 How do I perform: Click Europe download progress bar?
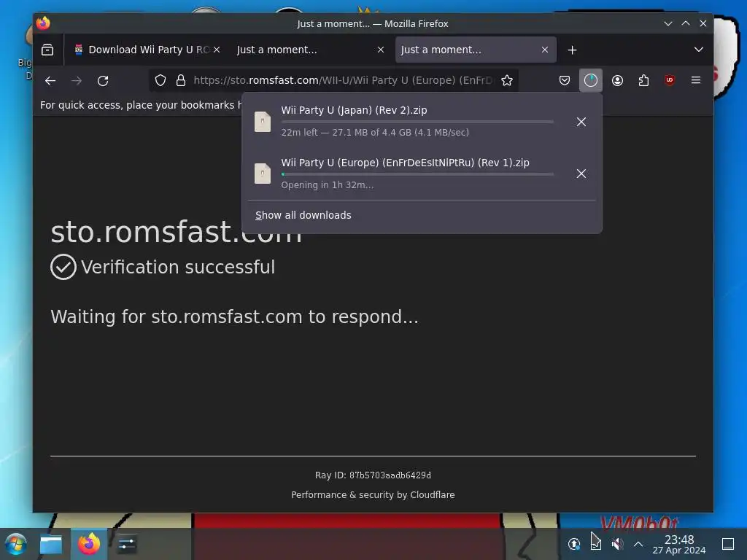point(417,174)
